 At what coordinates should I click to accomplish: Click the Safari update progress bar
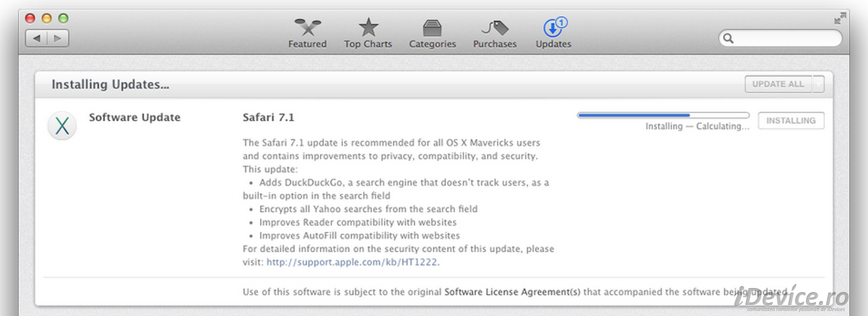[663, 115]
